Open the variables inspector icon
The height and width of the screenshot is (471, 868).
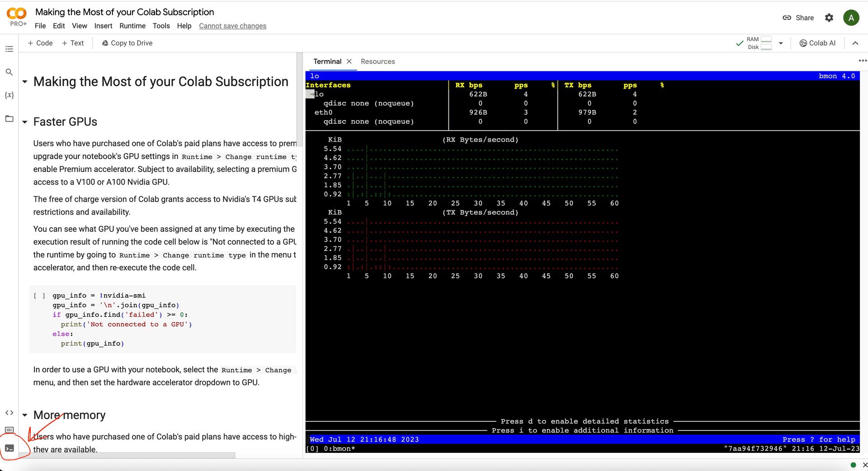[x=9, y=95]
